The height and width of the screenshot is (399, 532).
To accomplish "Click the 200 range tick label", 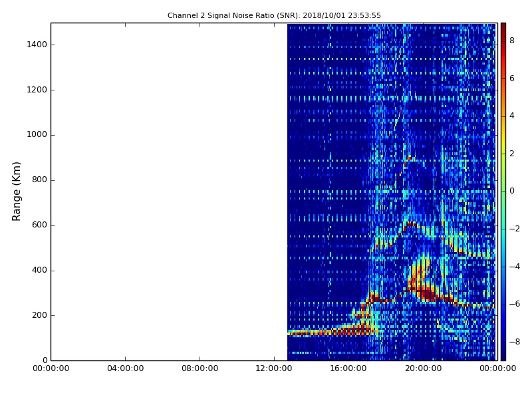I will [x=39, y=315].
